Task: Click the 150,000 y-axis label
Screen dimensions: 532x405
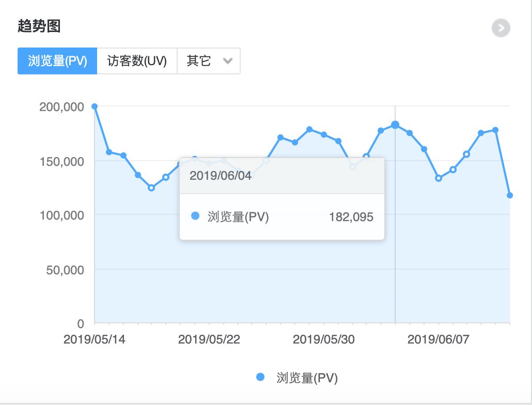Action: (x=62, y=162)
